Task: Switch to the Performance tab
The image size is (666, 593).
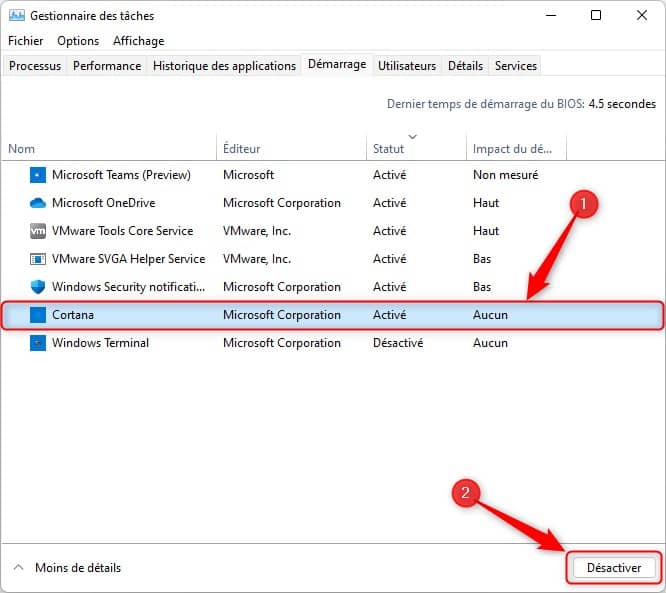Action: point(107,66)
